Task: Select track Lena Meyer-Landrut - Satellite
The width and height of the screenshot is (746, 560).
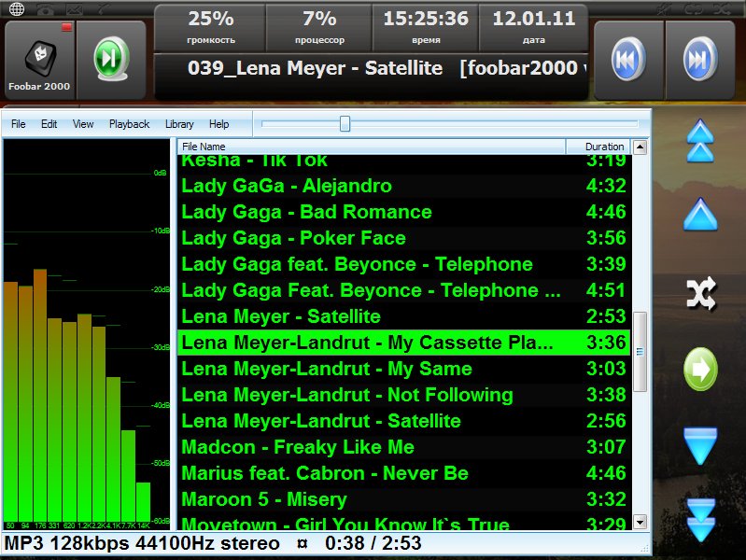Action: coord(404,421)
